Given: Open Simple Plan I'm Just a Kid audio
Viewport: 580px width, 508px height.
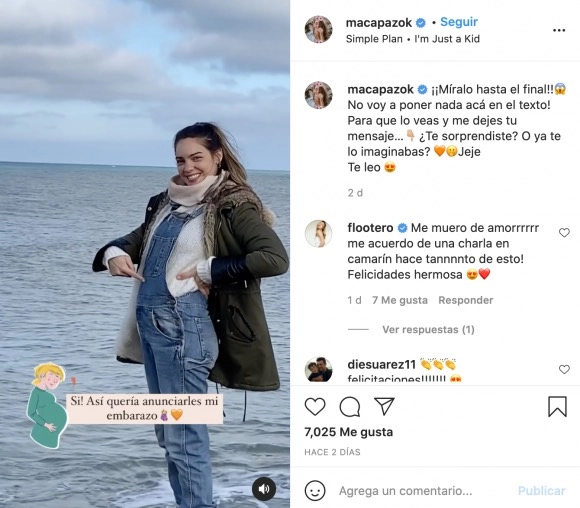Looking at the screenshot, I should tap(412, 39).
